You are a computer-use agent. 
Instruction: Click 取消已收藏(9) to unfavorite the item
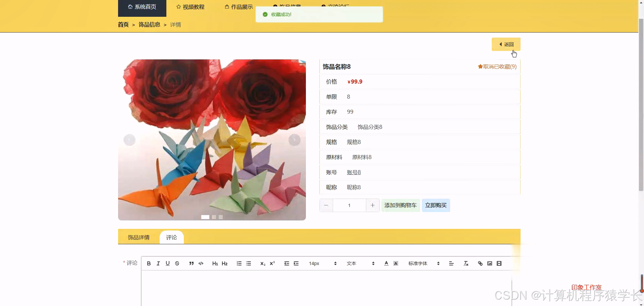click(x=497, y=66)
